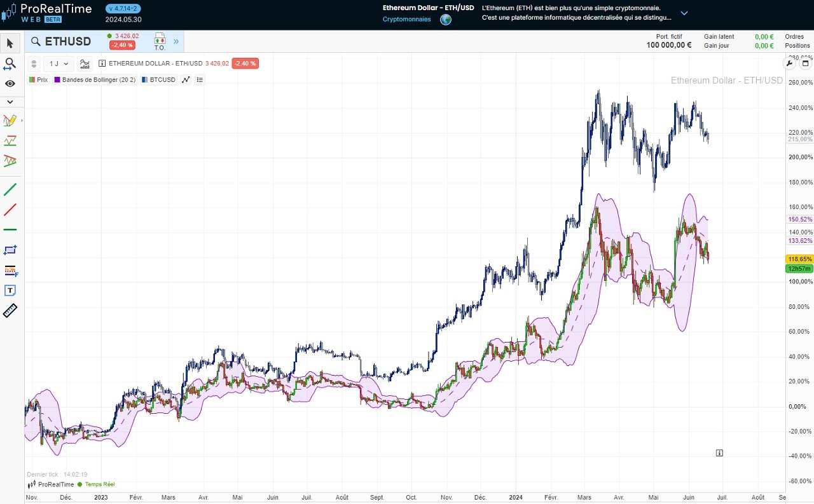The width and height of the screenshot is (814, 504).
Task: Click the ProRealTime candlestick icon at bottom
Action: [x=32, y=484]
